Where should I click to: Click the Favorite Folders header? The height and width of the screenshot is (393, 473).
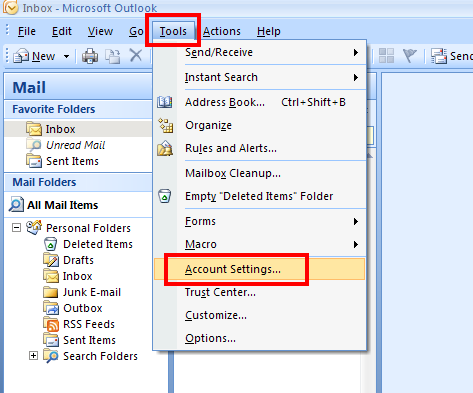coord(78,109)
